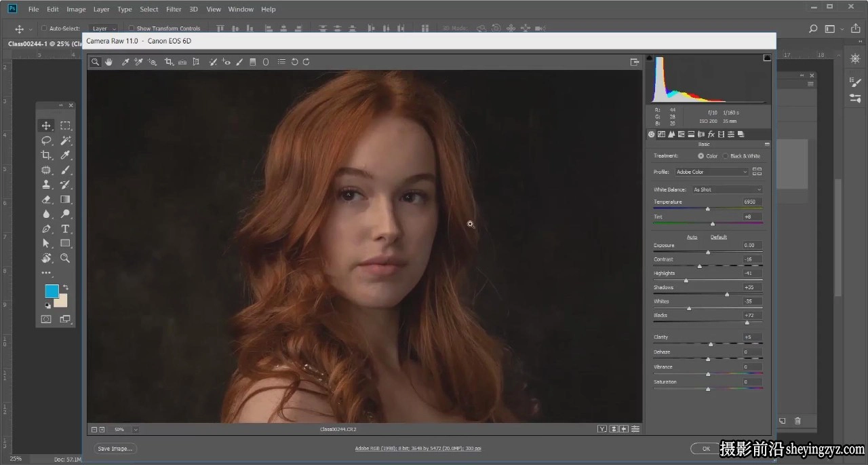Screen dimensions: 868x465
Task: Click the Exposure value field
Action: point(752,245)
